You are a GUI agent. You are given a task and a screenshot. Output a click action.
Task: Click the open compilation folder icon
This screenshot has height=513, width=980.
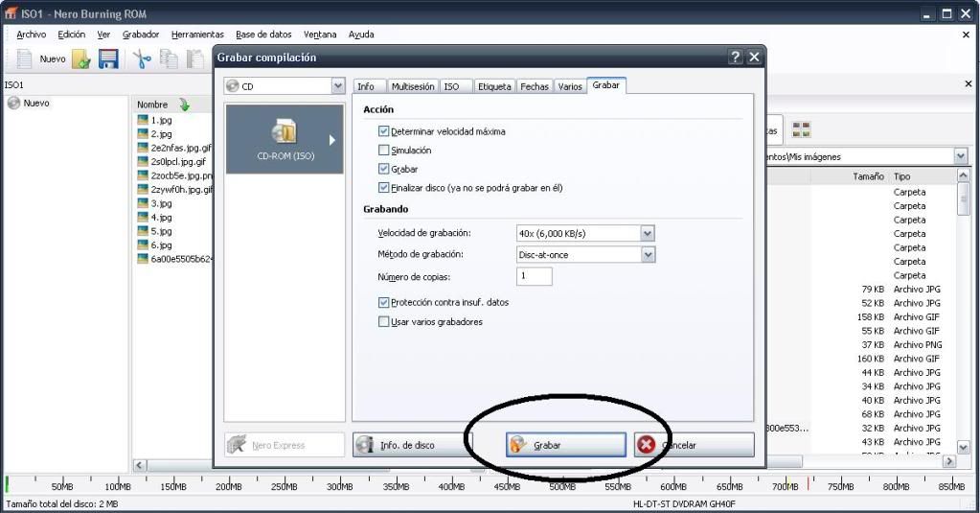(x=81, y=59)
